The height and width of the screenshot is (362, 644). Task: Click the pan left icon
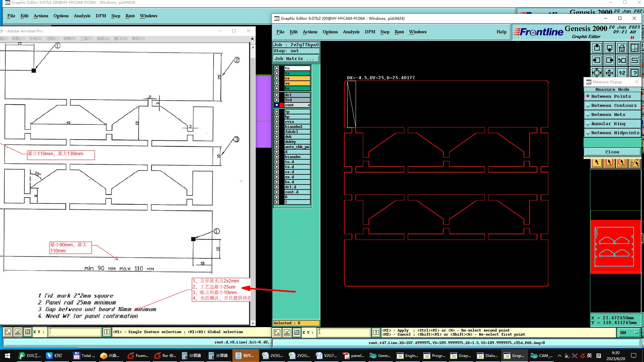tap(597, 60)
